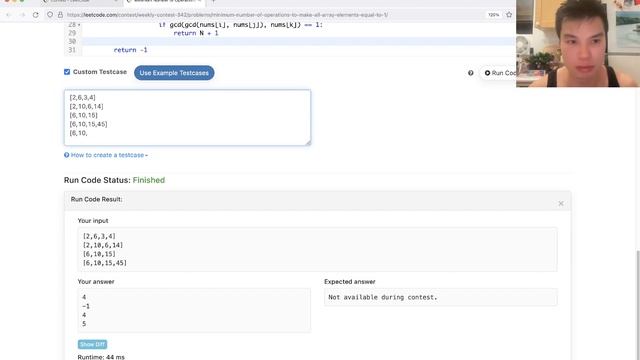Viewport: 640px width, 360px height.
Task: Click '-1' in Your answer output
Action: pos(86,306)
